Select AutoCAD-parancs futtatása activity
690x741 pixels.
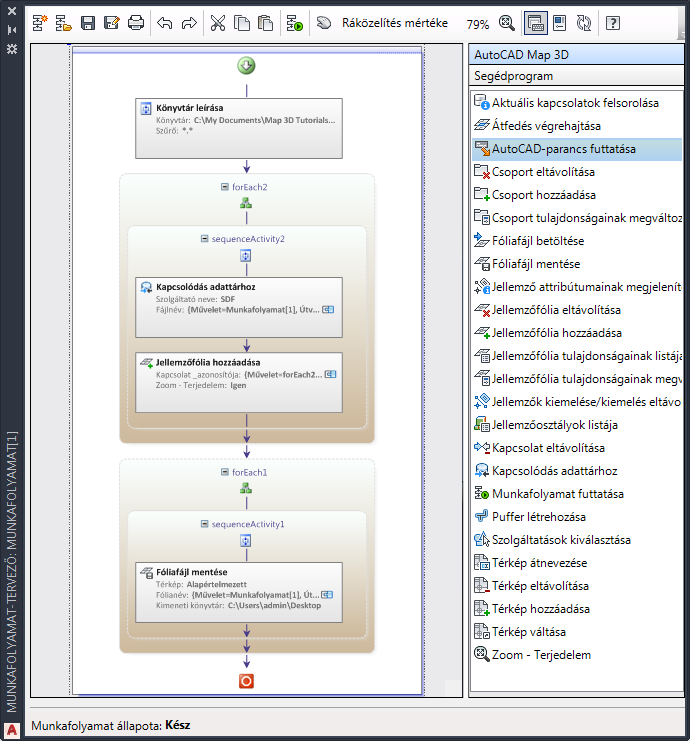(577, 149)
